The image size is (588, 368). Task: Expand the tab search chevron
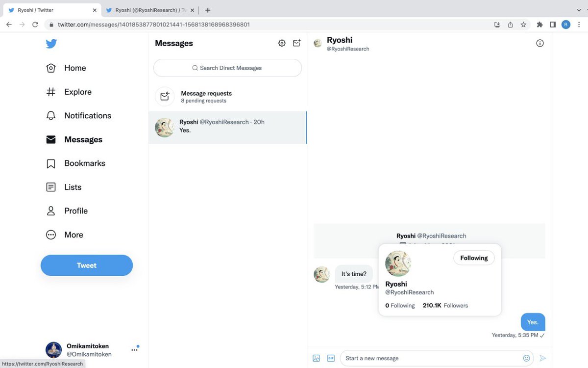point(579,10)
